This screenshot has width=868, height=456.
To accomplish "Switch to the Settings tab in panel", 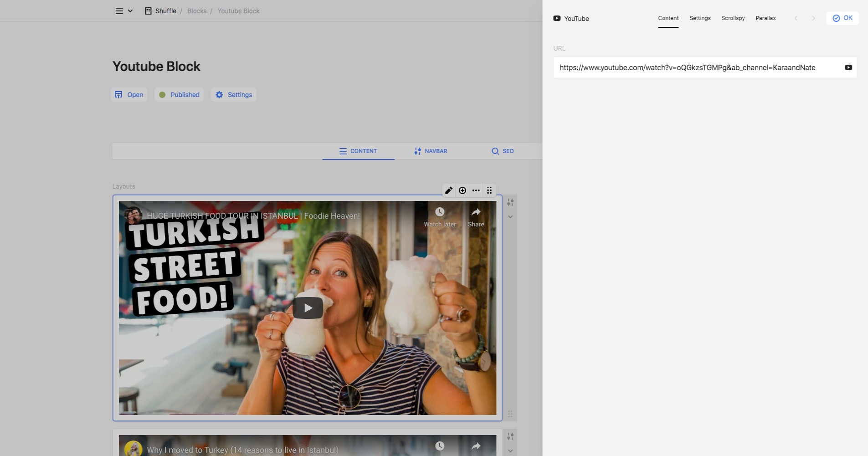I will (x=700, y=18).
